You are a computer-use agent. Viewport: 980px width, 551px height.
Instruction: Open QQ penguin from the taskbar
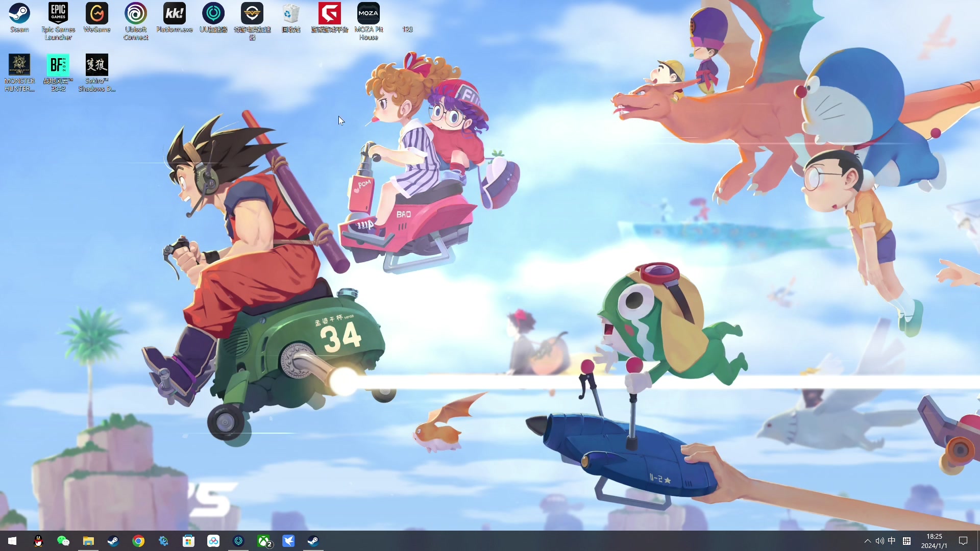[38, 541]
